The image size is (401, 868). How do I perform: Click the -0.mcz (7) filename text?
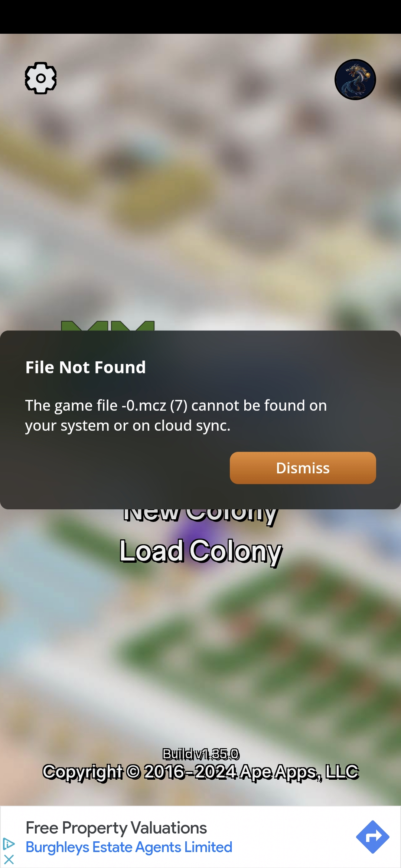coord(154,405)
